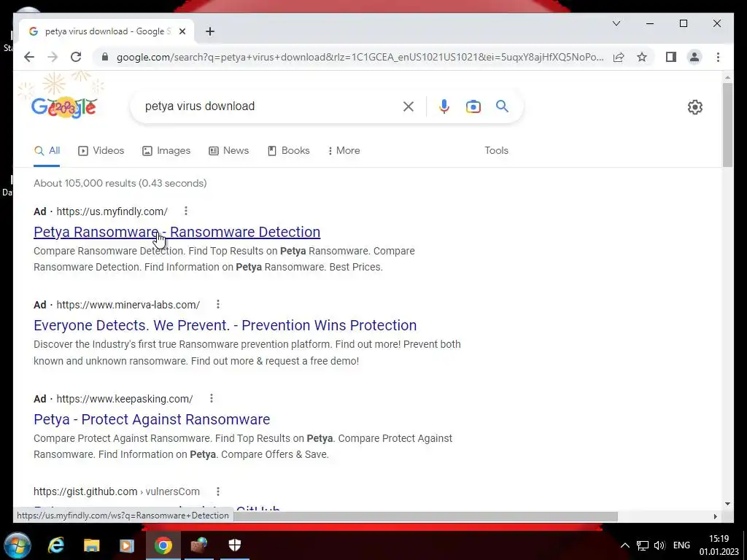
Task: Switch to the Videos tab
Action: point(101,151)
